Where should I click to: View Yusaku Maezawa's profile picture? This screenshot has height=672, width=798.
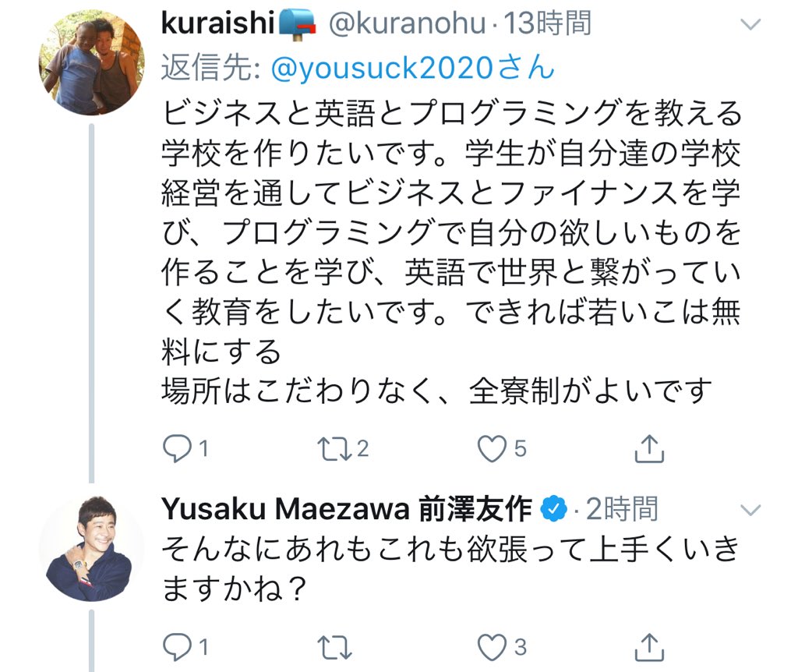(x=92, y=548)
